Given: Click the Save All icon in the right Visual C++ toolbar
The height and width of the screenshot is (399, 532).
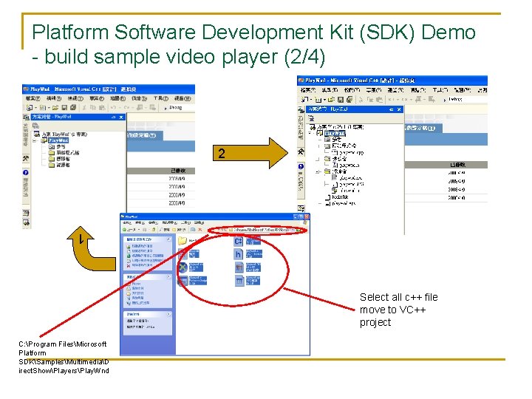Looking at the screenshot, I should click(x=349, y=99).
